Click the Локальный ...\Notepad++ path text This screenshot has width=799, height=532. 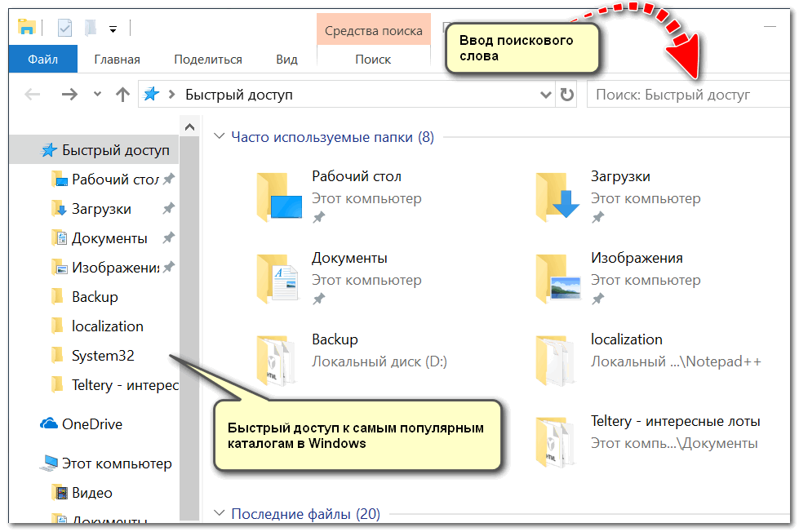[x=676, y=361]
